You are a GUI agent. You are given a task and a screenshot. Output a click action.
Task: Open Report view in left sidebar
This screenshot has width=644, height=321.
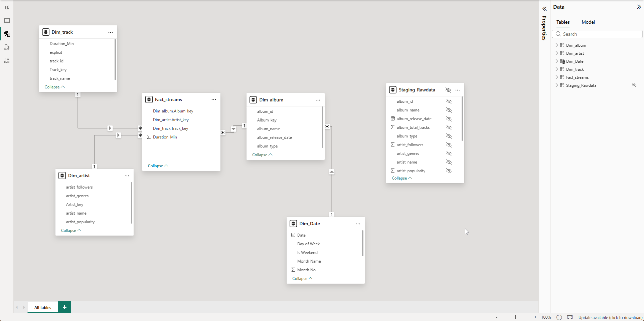[7, 7]
